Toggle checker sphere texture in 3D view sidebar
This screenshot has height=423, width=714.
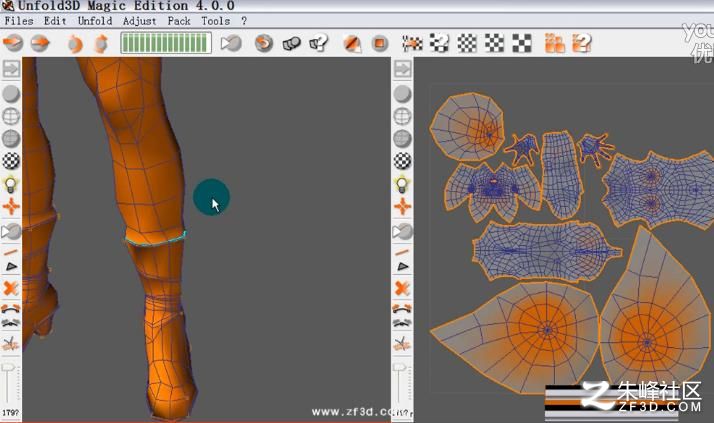(11, 161)
